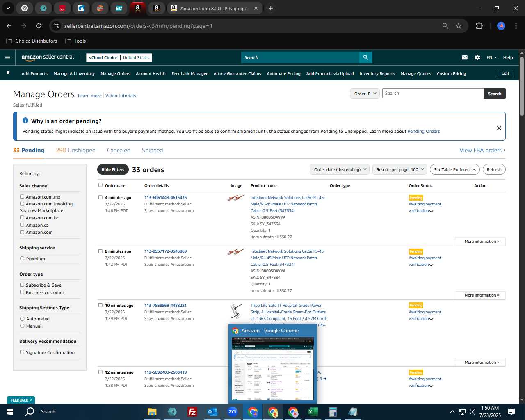Expand More information for order 113-6061443-4615435
This screenshot has width=525, height=420.
[480, 242]
